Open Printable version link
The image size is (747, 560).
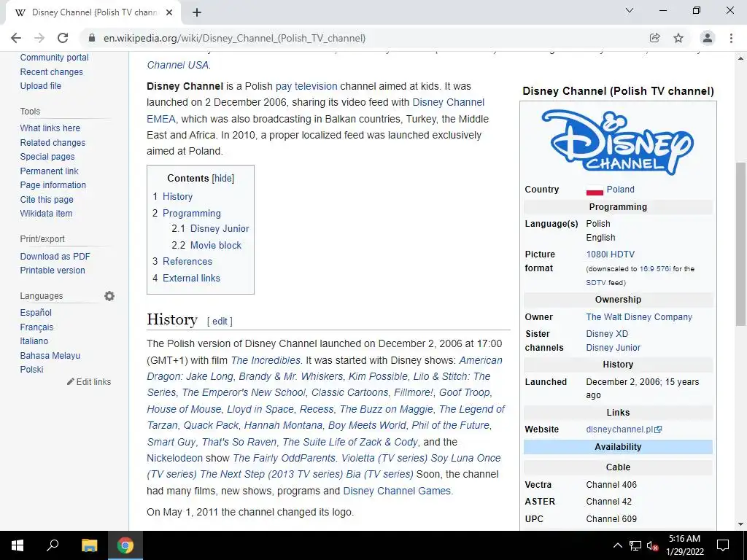click(53, 270)
